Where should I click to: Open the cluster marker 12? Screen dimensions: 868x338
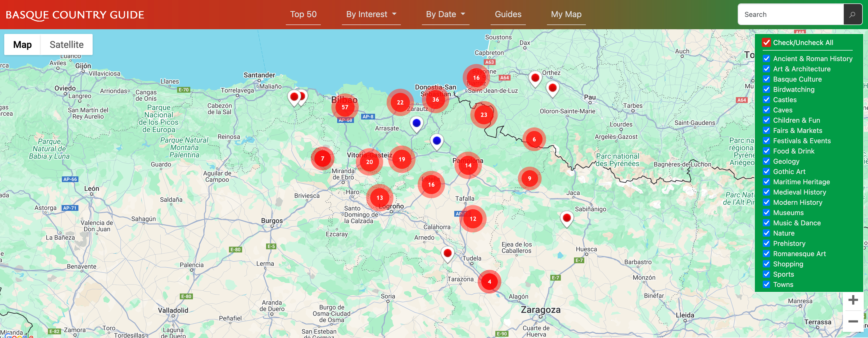[473, 219]
